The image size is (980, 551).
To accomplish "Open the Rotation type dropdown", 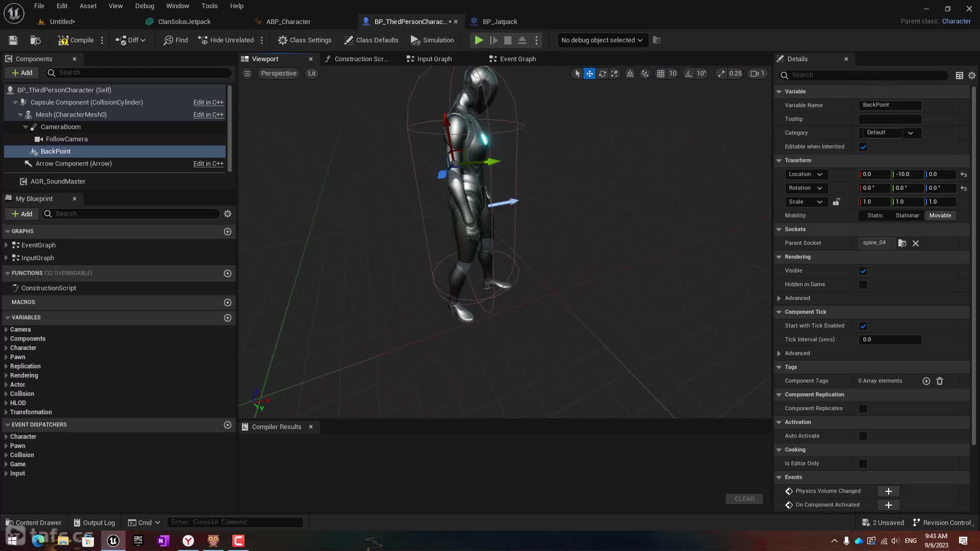I will (x=806, y=188).
